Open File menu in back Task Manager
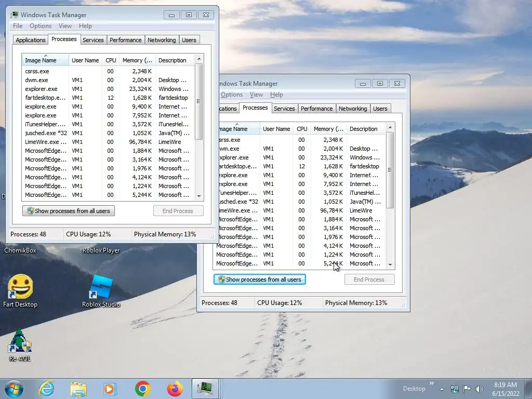This screenshot has height=399, width=532. click(18, 26)
